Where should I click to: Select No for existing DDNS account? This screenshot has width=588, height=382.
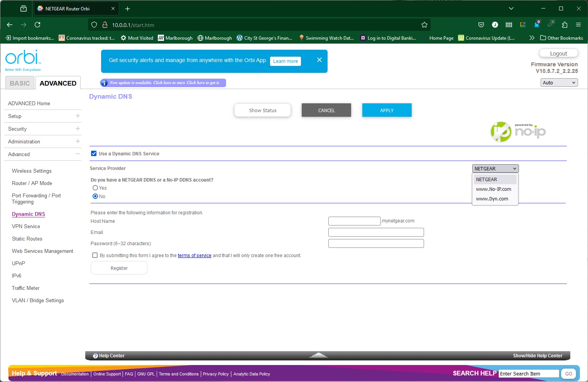coord(95,196)
